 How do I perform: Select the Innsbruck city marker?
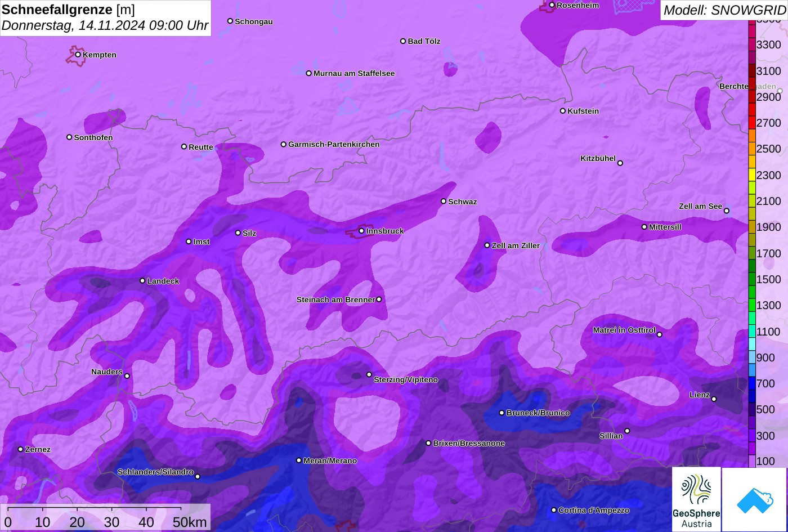361,231
